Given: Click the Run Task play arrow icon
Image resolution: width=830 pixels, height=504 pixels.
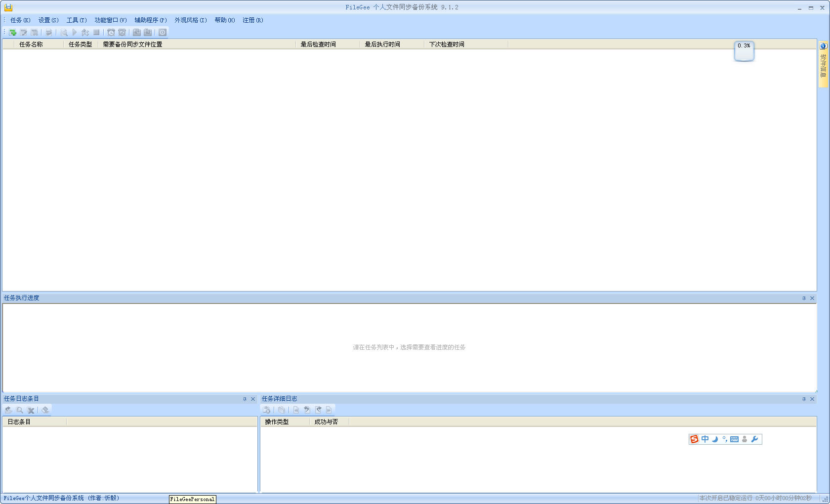Looking at the screenshot, I should click(75, 33).
